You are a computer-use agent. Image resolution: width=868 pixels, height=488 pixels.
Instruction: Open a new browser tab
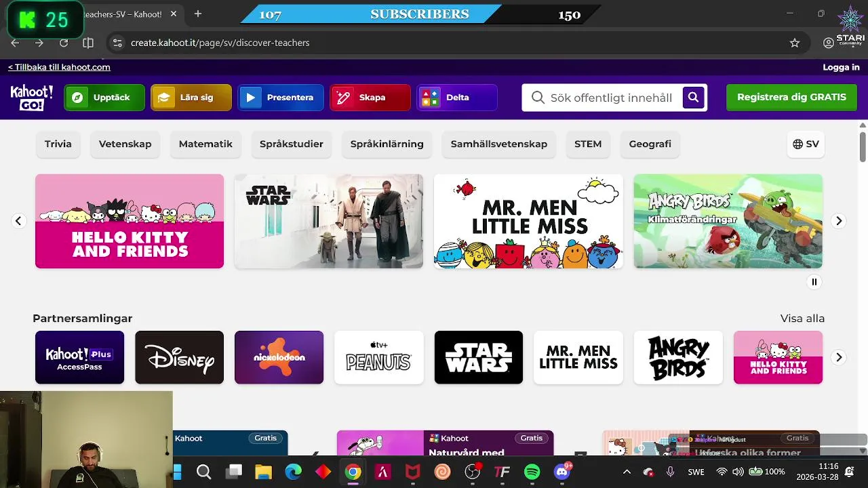point(198,14)
